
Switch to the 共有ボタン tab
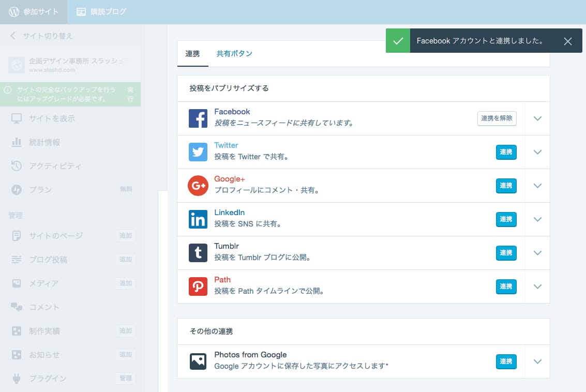234,53
